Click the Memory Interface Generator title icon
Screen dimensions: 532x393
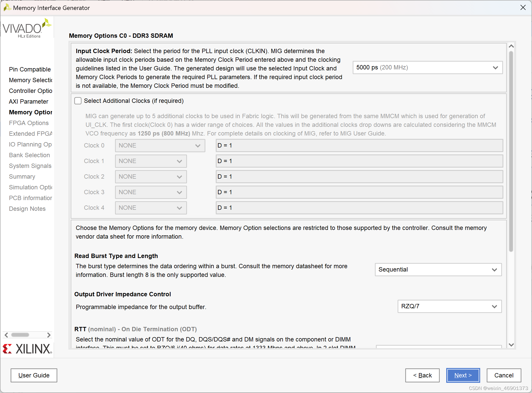[x=7, y=8]
